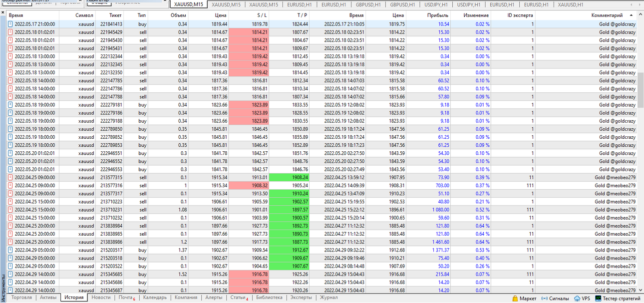Select the active bold XAUUSD,M15 chart tab

pyautogui.click(x=189, y=4)
